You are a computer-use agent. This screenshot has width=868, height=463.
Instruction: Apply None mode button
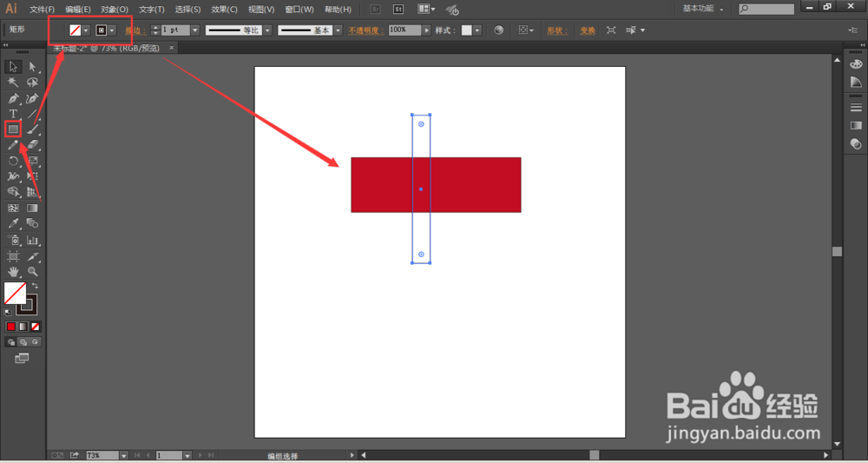[x=35, y=327]
